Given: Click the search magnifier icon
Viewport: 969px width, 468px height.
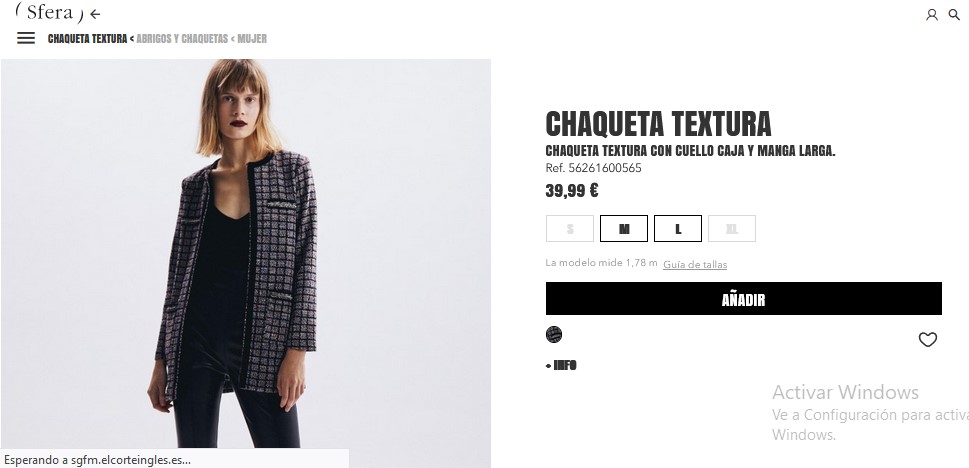Looking at the screenshot, I should coord(954,14).
